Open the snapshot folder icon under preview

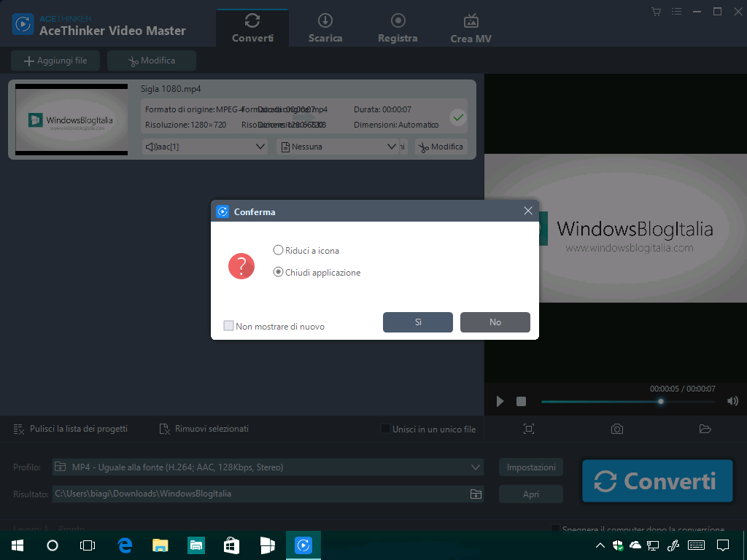pyautogui.click(x=705, y=429)
